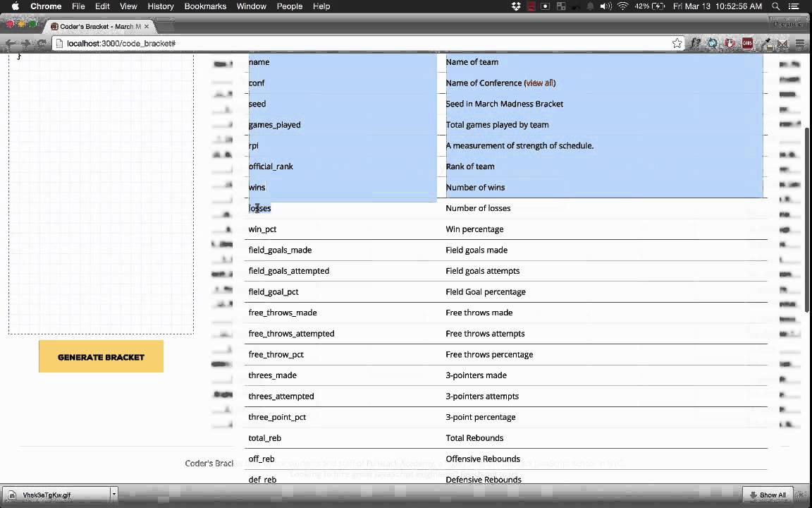Click the red stop-hand AdBlock extension icon
Viewport: 812px width, 508px height.
point(730,44)
